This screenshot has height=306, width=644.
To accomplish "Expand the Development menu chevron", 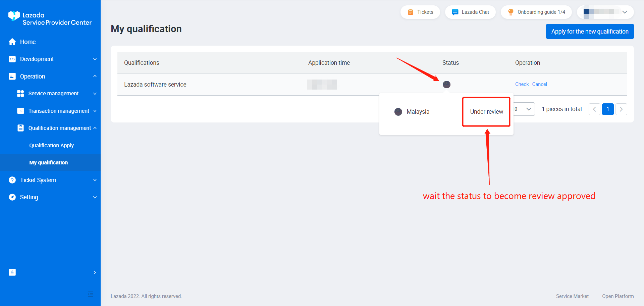I will coord(95,59).
